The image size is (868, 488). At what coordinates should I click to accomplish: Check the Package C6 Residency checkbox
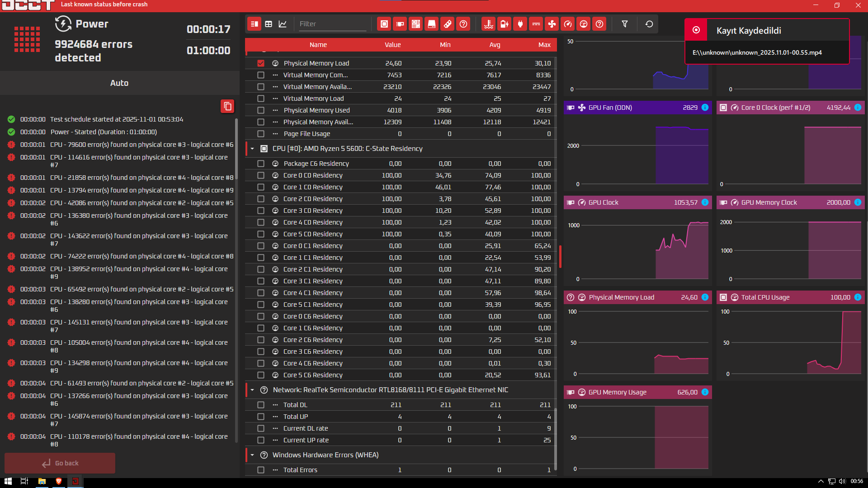tap(261, 164)
